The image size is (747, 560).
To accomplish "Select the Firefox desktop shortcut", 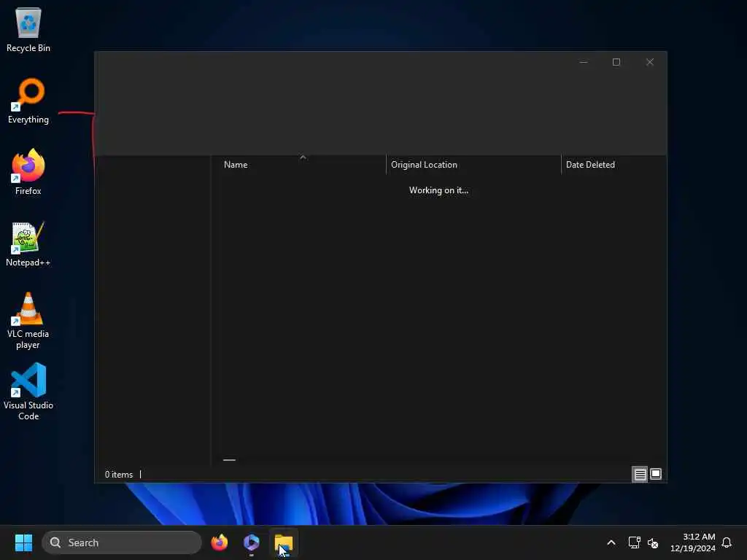I will pyautogui.click(x=28, y=172).
